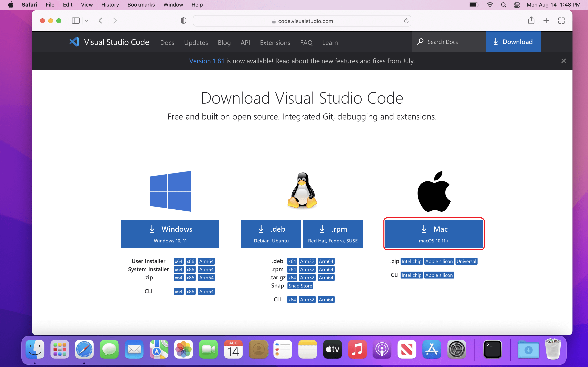Dismiss the Version 1.81 banner
The width and height of the screenshot is (588, 367).
[563, 61]
